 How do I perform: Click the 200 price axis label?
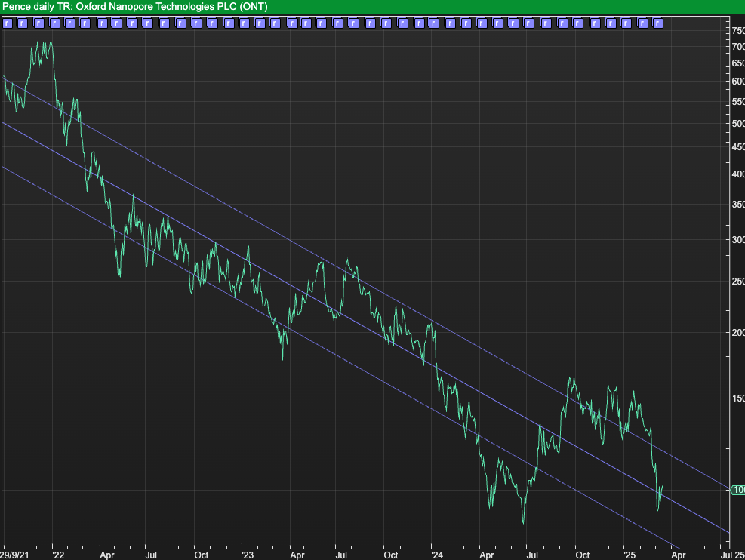(738, 333)
